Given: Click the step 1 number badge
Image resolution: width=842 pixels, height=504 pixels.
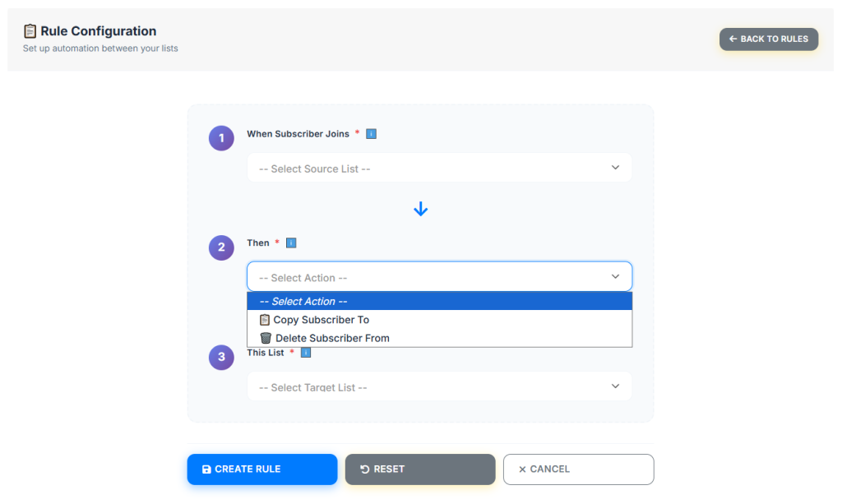Looking at the screenshot, I should (x=221, y=138).
